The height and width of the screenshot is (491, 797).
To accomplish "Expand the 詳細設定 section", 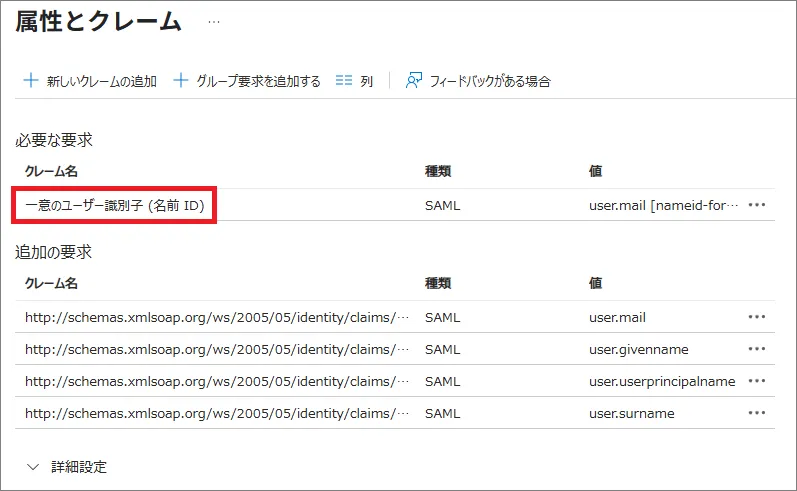I will [x=79, y=467].
